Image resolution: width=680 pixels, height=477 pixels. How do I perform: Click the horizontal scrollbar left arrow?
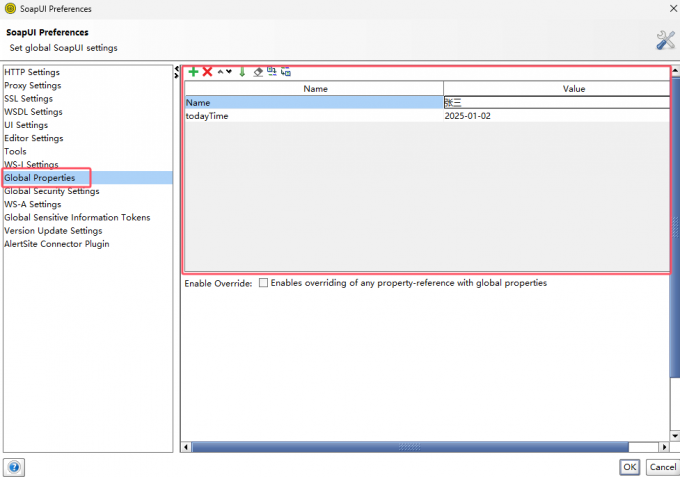pos(186,447)
